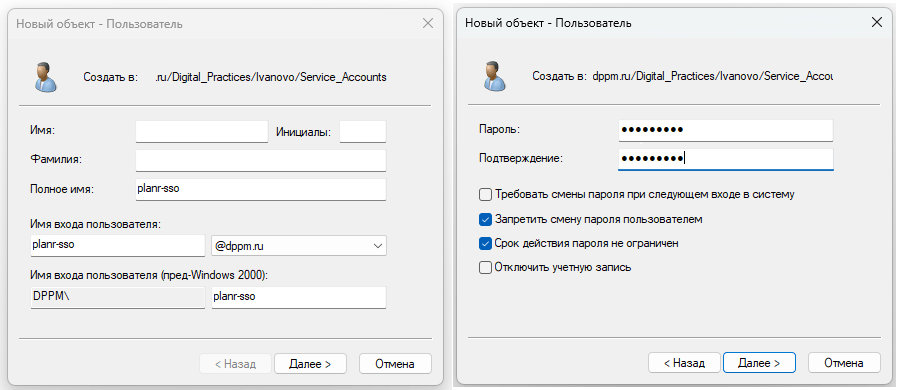
Task: Click the Фамилия (last name) input field
Action: point(261,160)
